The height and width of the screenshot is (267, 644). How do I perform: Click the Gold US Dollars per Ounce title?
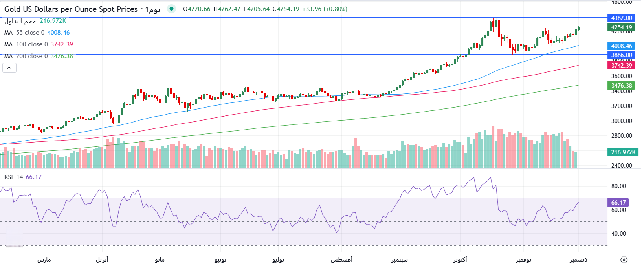coord(71,9)
